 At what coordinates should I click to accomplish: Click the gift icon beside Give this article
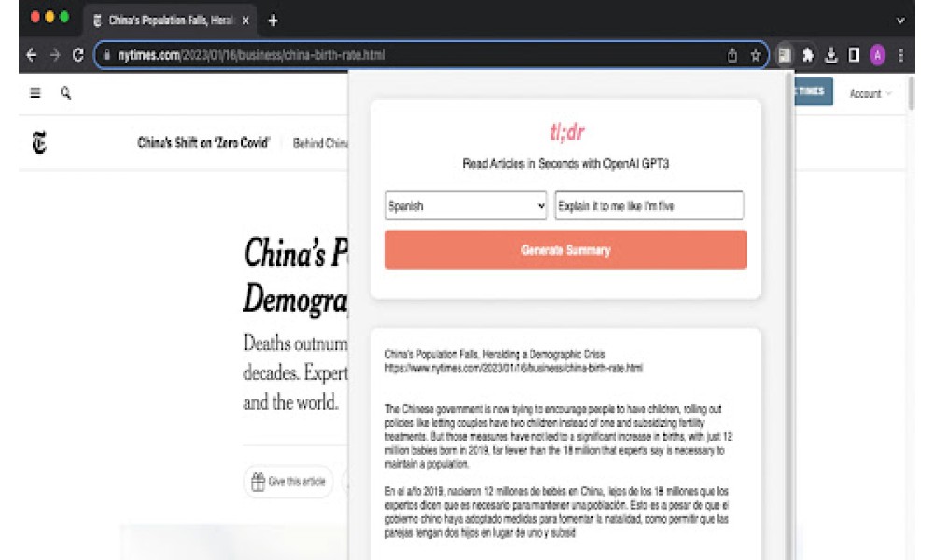click(258, 482)
